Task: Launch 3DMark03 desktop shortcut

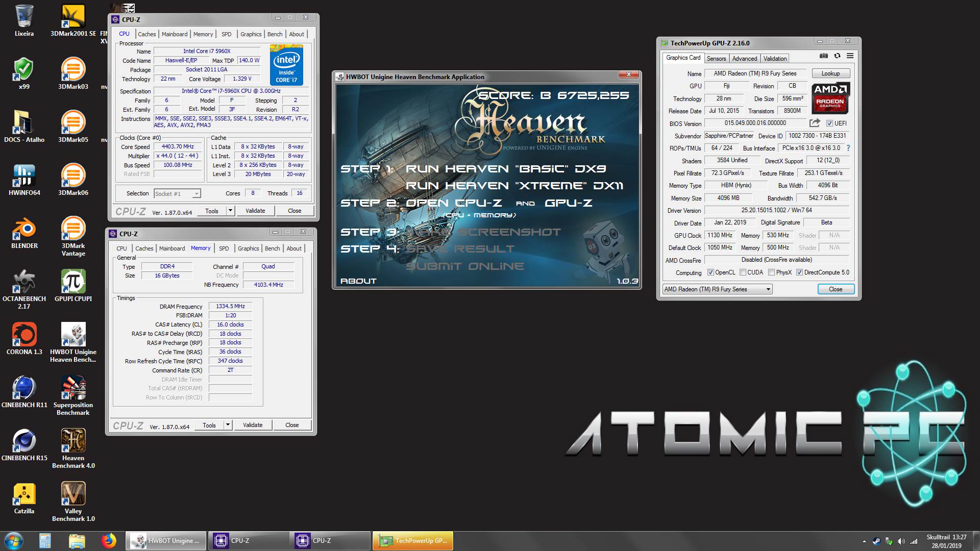Action: pyautogui.click(x=73, y=73)
